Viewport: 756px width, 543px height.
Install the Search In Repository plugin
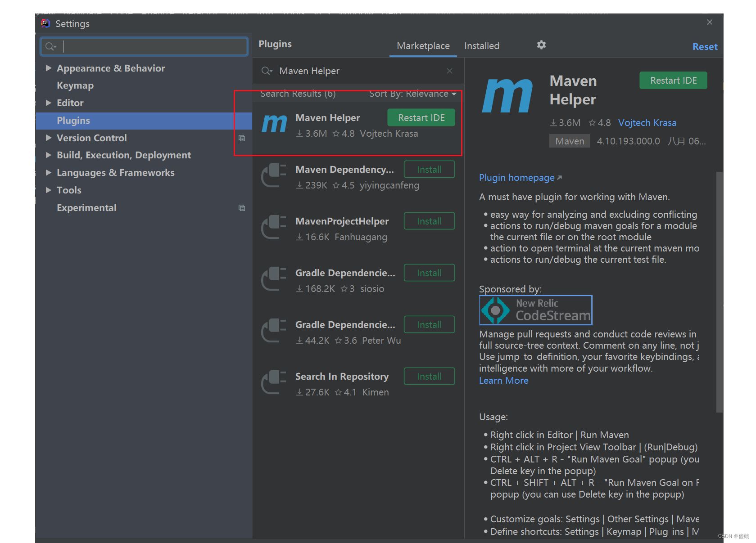pyautogui.click(x=429, y=377)
